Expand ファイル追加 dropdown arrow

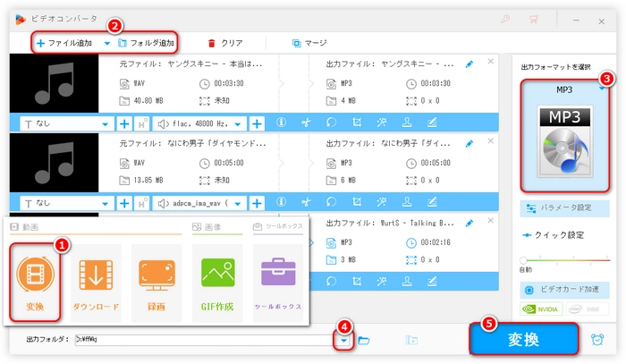coord(107,42)
